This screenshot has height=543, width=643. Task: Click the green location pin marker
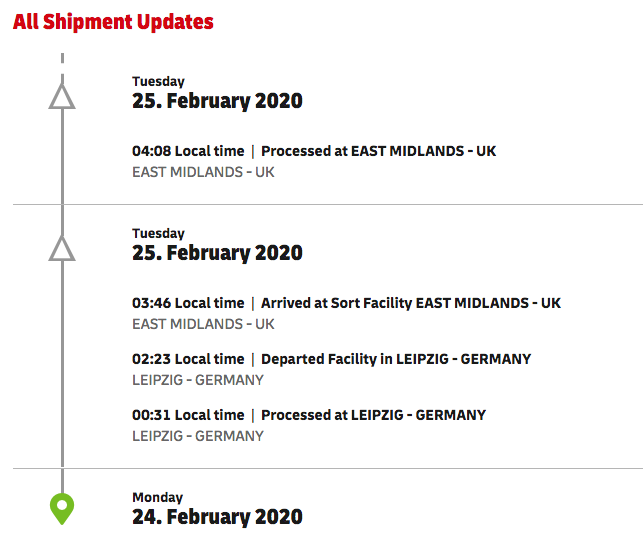tap(62, 508)
